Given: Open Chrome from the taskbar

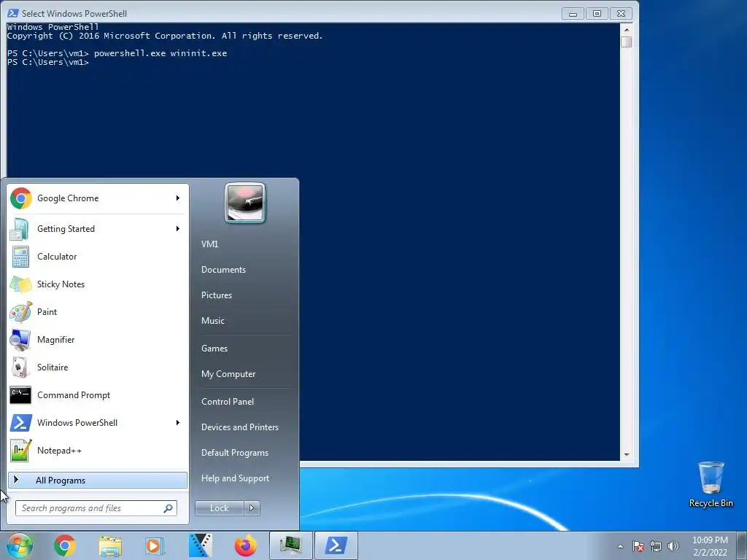Looking at the screenshot, I should pos(65,545).
